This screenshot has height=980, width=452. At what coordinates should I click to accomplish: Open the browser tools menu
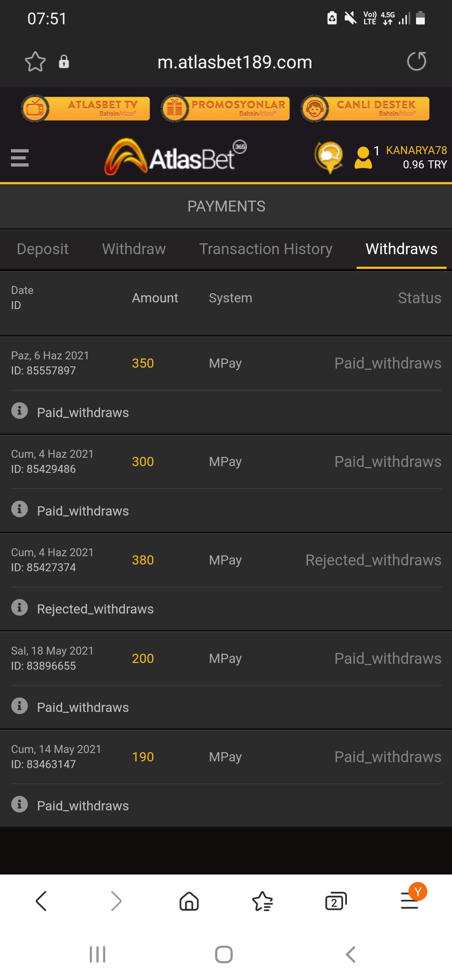pyautogui.click(x=410, y=900)
